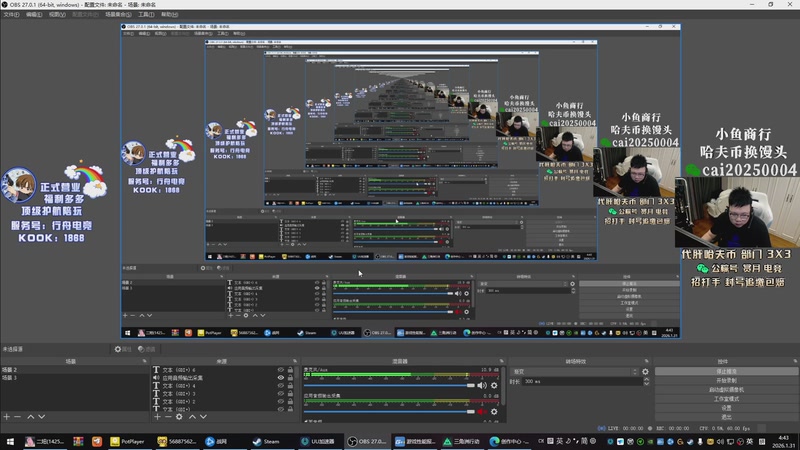Unmute 应用音频输出采集 via red speaker icon
This screenshot has height=450, width=800.
482,412
